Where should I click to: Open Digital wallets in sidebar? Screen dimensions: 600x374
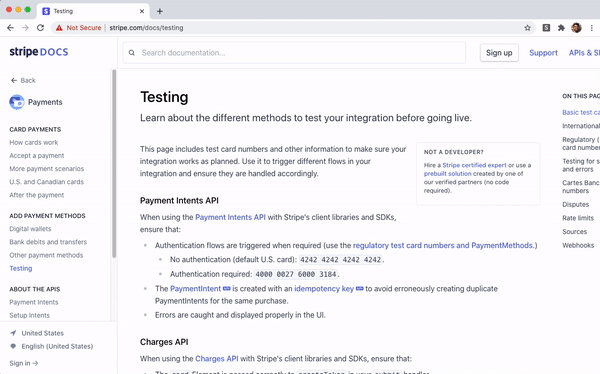pos(30,229)
